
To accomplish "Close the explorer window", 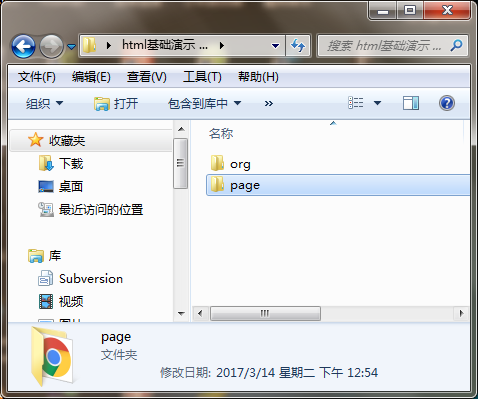I will 447,11.
